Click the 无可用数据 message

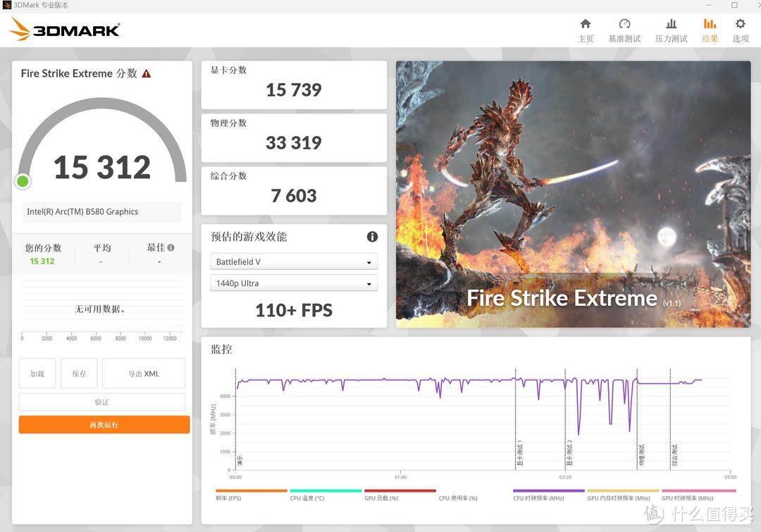click(100, 309)
